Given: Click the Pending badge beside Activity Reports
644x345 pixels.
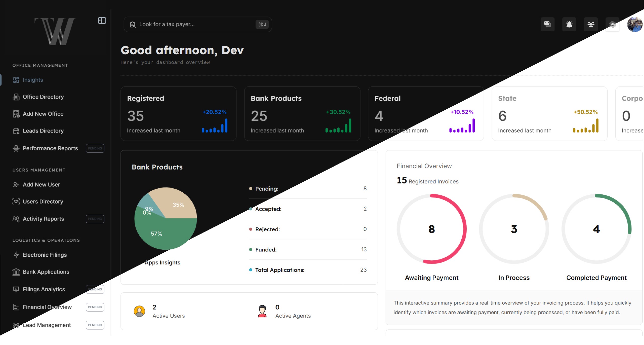Looking at the screenshot, I should click(95, 219).
